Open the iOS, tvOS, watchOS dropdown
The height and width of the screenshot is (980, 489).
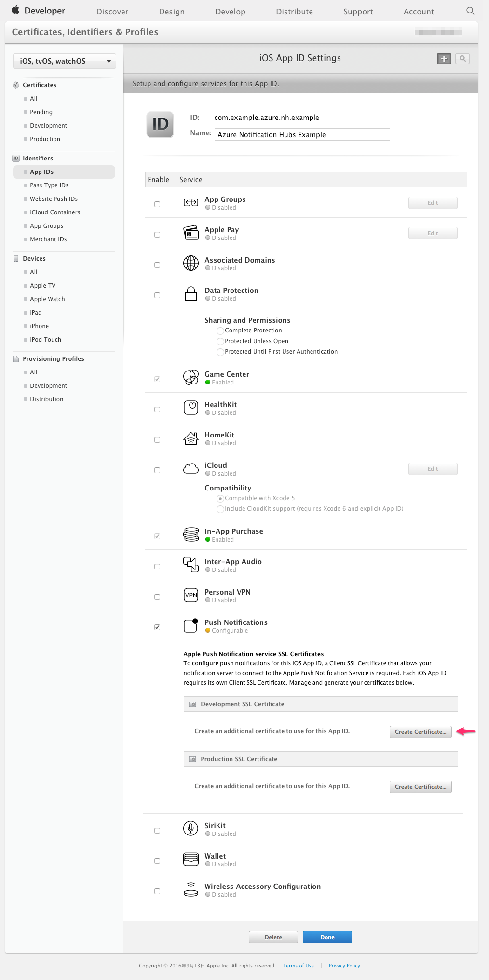(64, 61)
